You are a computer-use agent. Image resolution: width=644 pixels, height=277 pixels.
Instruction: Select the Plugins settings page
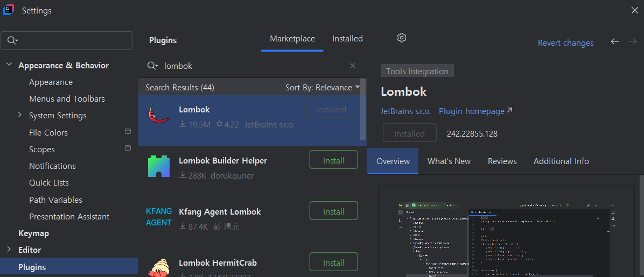[x=69, y=267]
